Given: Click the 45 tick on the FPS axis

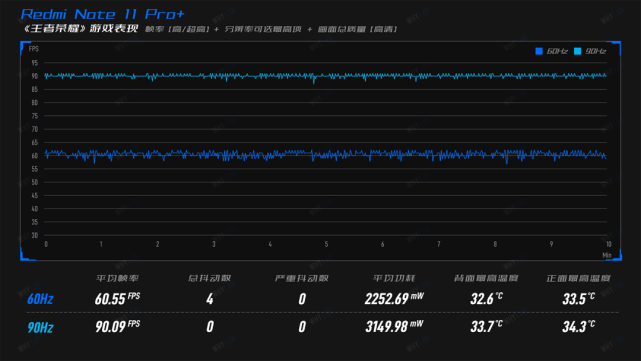Looking at the screenshot, I should [35, 195].
